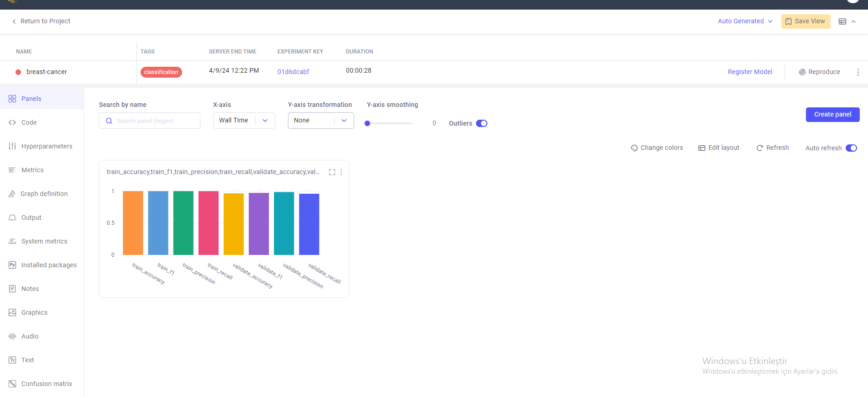The height and width of the screenshot is (397, 868).
Task: Toggle the Outliers switch
Action: coord(481,123)
